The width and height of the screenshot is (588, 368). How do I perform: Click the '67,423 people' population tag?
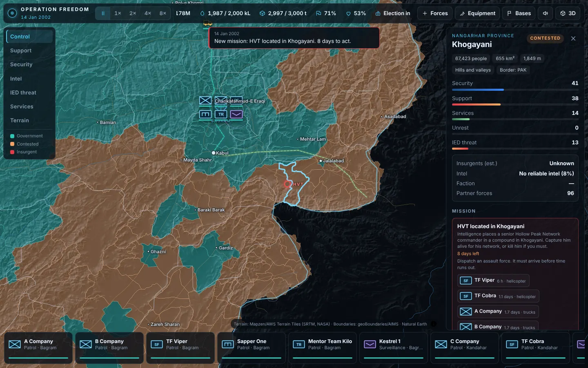click(471, 58)
